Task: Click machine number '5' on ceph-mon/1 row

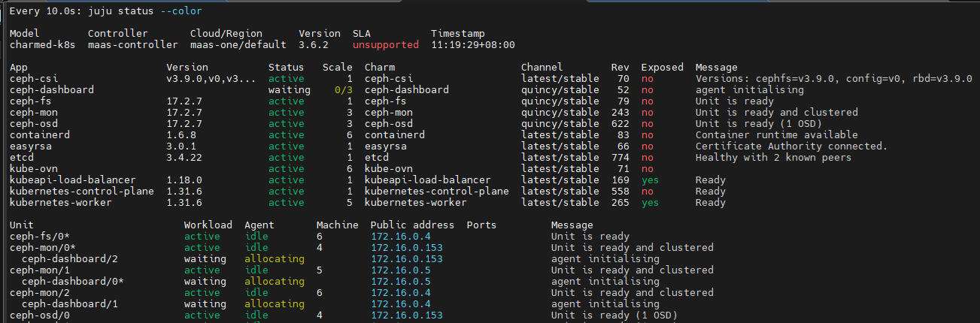Action: pos(320,270)
